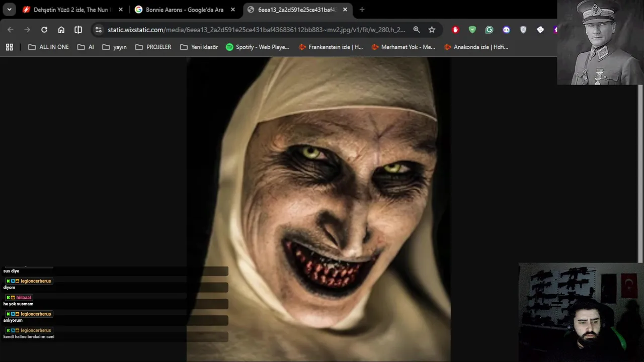Click the static.wixstatic.com address bar
Screen dimensions: 644x362
pos(256,30)
